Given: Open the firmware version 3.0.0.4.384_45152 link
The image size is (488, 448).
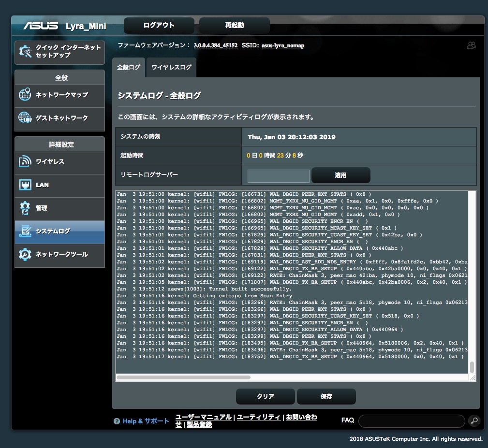Looking at the screenshot, I should click(215, 45).
